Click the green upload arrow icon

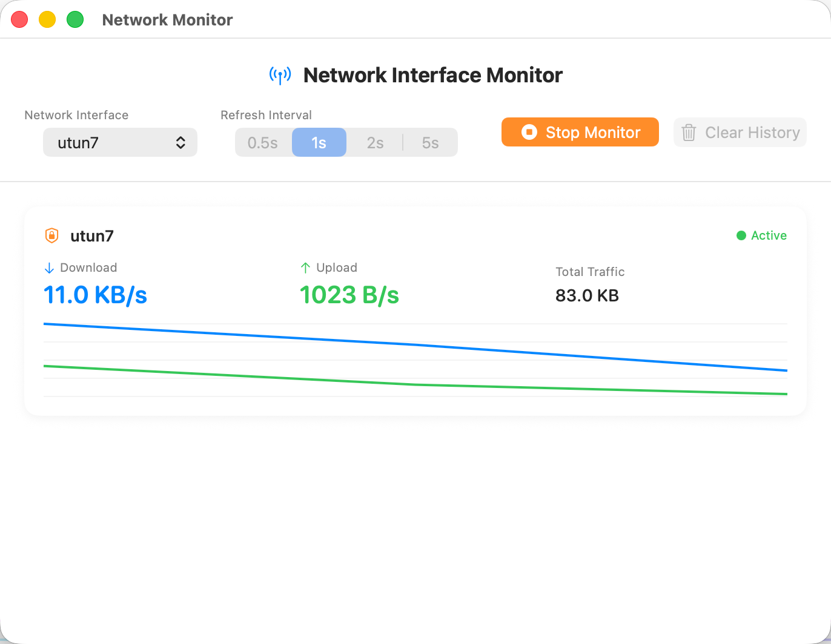pyautogui.click(x=305, y=267)
